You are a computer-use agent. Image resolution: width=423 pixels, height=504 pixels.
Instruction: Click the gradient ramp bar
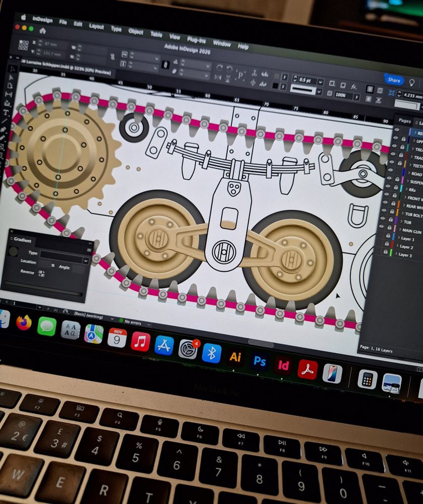43,288
